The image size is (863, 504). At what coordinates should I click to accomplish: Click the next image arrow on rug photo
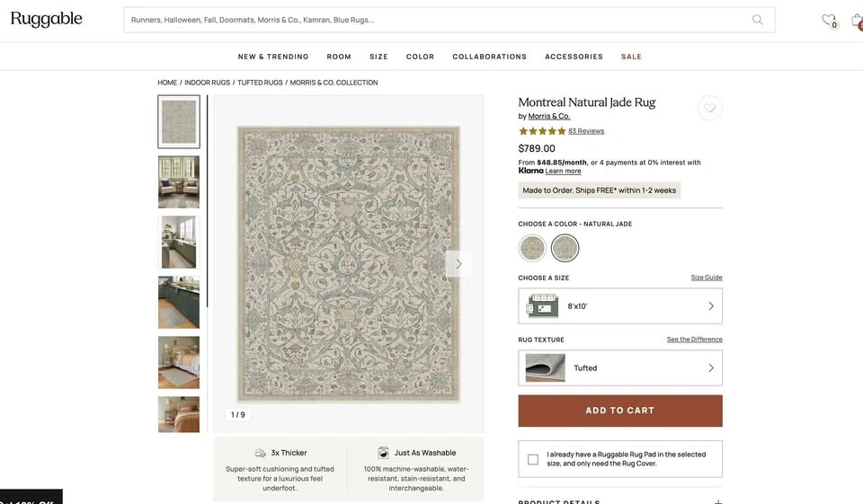458,264
